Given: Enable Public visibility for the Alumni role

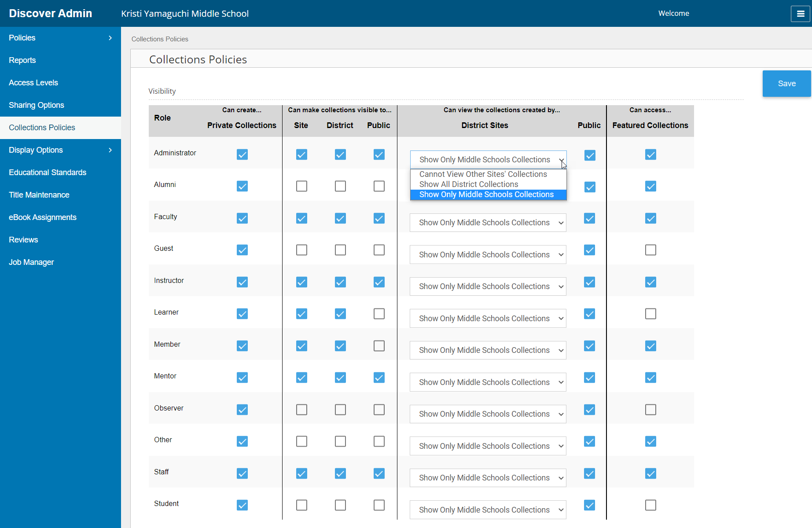Looking at the screenshot, I should 379,186.
